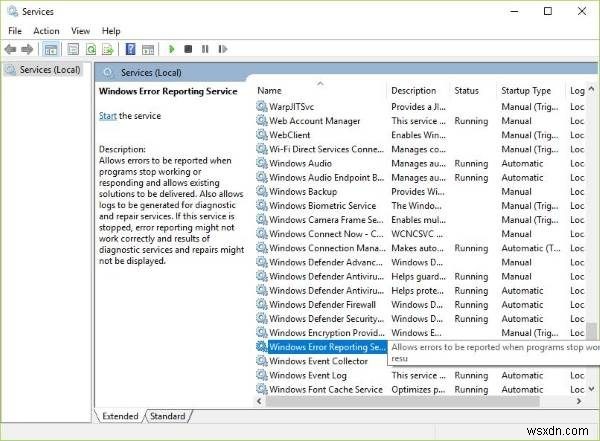The image size is (600, 441).
Task: Click the Services app icon in title bar
Action: click(12, 11)
